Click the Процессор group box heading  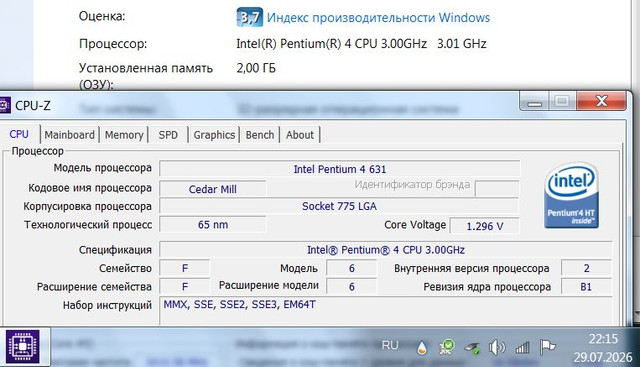pos(38,151)
